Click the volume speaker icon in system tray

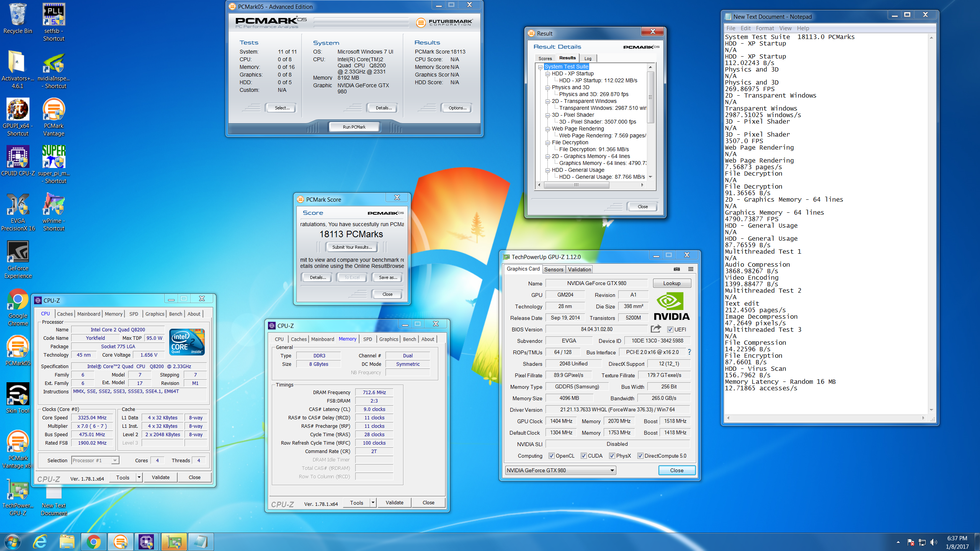[x=934, y=542]
